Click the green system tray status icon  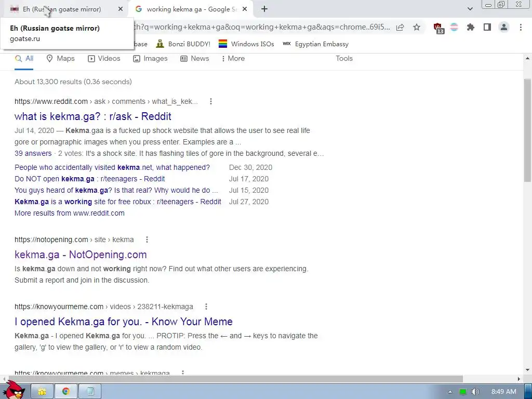(x=463, y=392)
